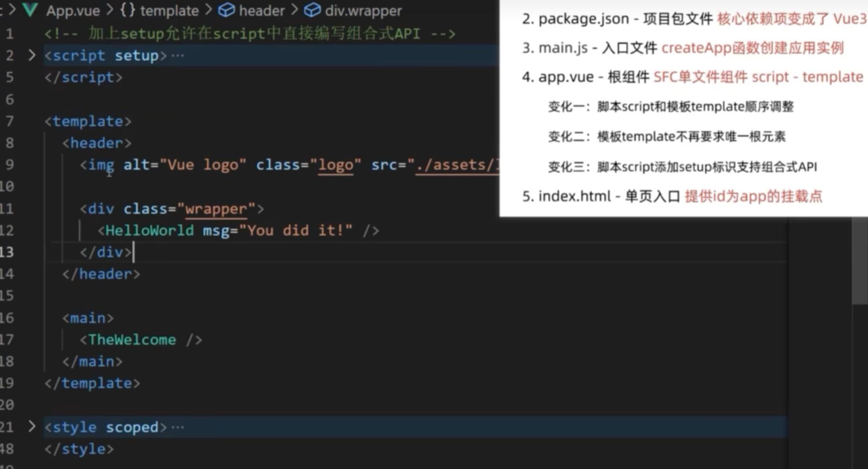Select the div.wrapper breadcrumb segment
Screen dimensions: 868x469
coord(363,11)
